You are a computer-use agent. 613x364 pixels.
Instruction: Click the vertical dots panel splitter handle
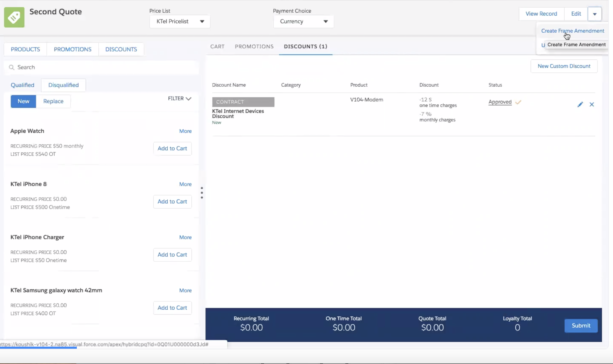(x=202, y=193)
